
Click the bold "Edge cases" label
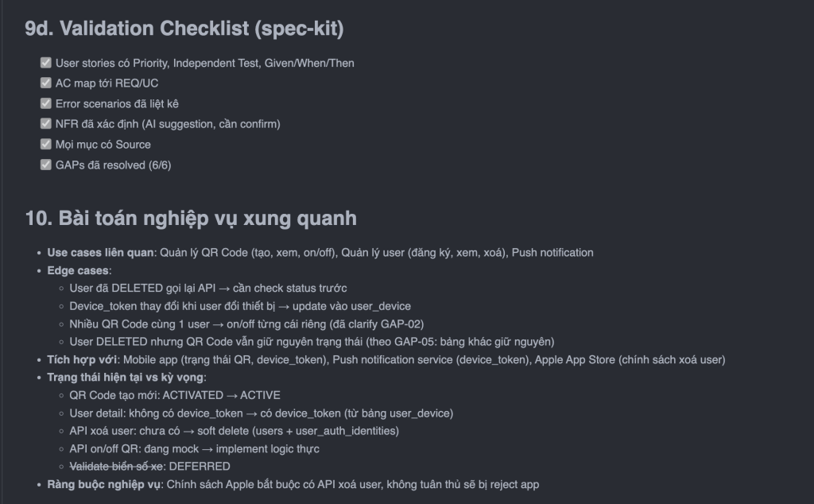(x=79, y=270)
